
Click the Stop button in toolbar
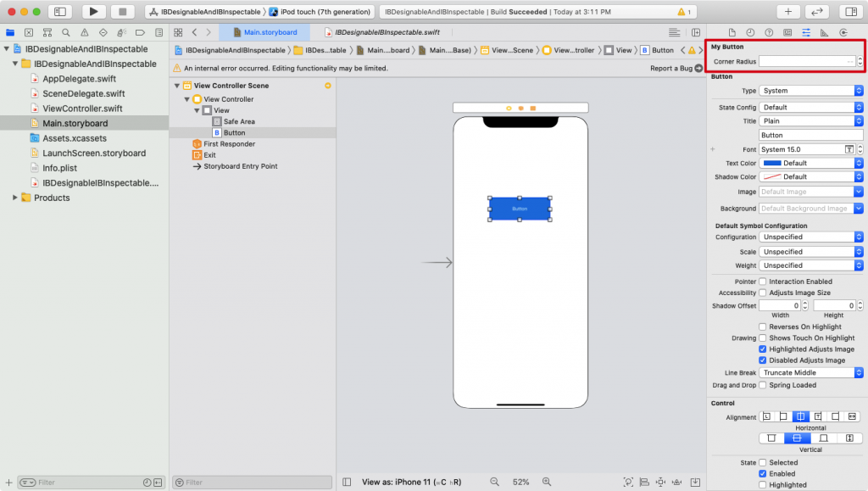tap(122, 12)
